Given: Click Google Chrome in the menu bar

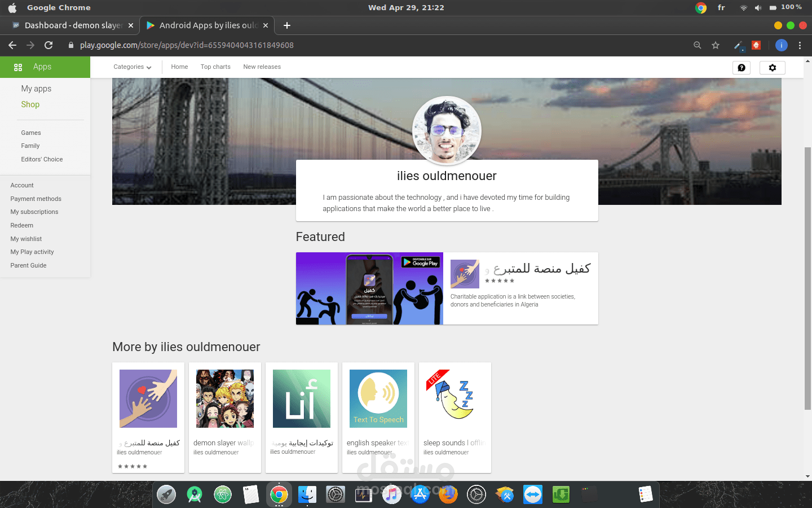Looking at the screenshot, I should click(59, 7).
